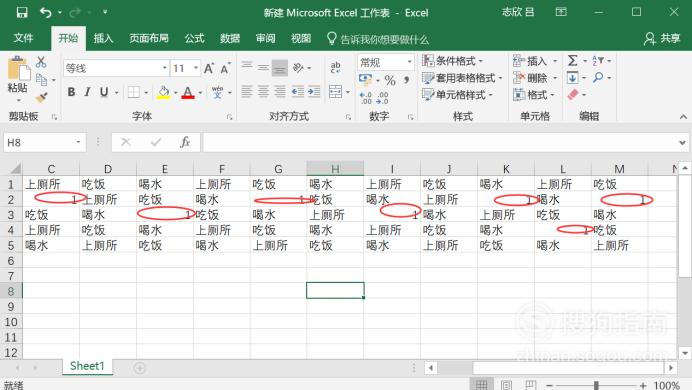The width and height of the screenshot is (692, 390).
Task: Toggle Underline formatting
Action: coord(104,92)
